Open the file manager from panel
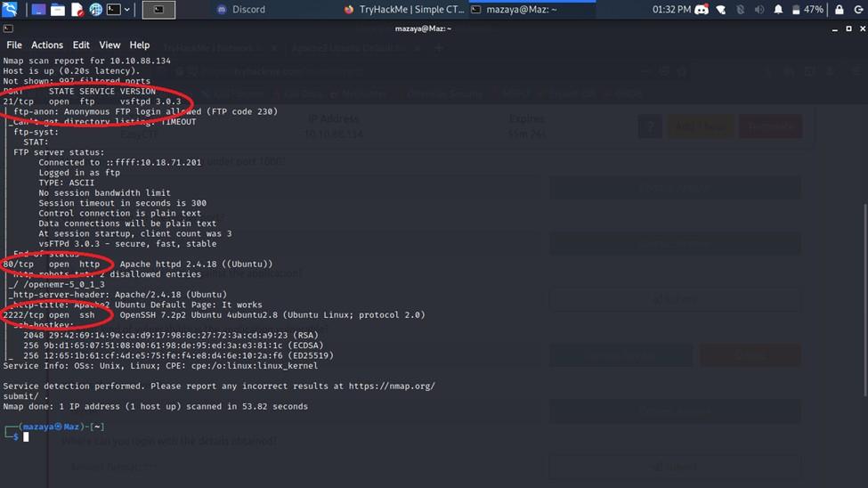Screen dimensions: 868x488 58,10
